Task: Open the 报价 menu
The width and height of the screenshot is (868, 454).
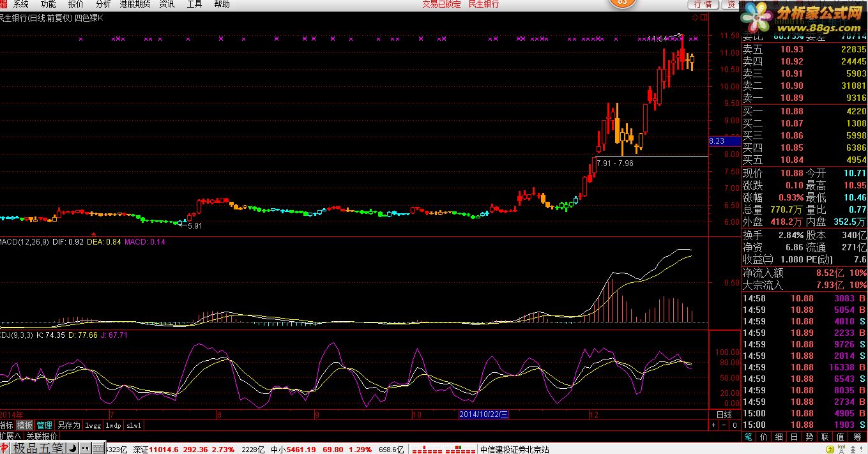Action: (x=75, y=4)
